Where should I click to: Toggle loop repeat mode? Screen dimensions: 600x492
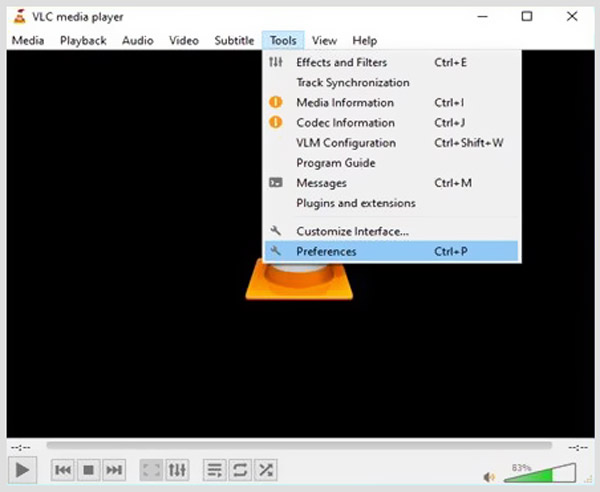[x=240, y=469]
